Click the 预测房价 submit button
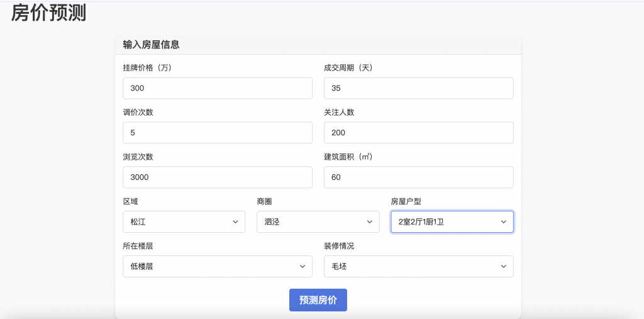The height and width of the screenshot is (319, 644). click(x=318, y=300)
